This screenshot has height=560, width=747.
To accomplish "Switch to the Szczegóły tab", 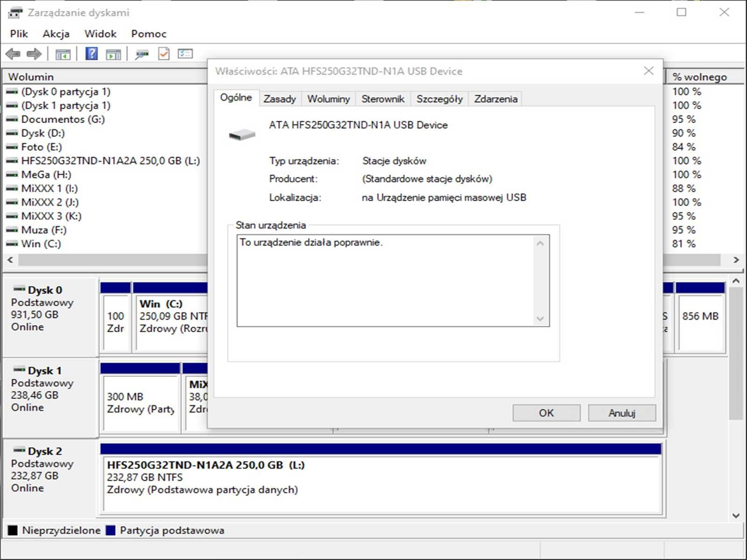I will (x=439, y=99).
